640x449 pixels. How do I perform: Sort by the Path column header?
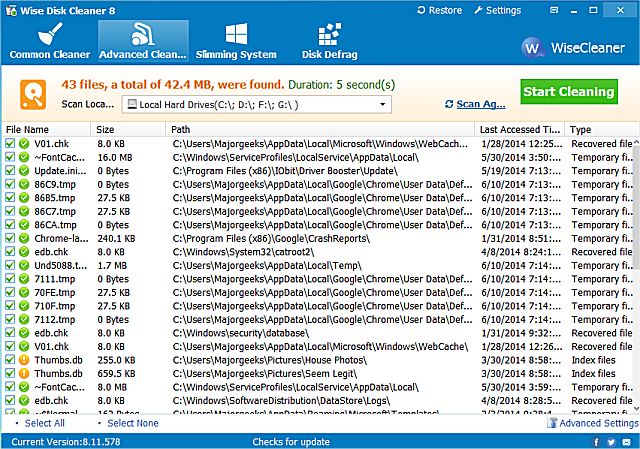click(x=320, y=129)
